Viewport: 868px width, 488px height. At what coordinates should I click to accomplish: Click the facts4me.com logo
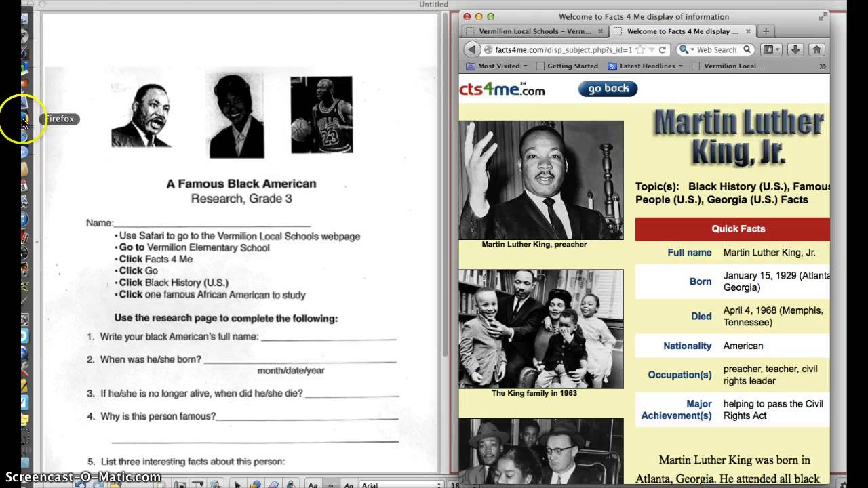502,89
